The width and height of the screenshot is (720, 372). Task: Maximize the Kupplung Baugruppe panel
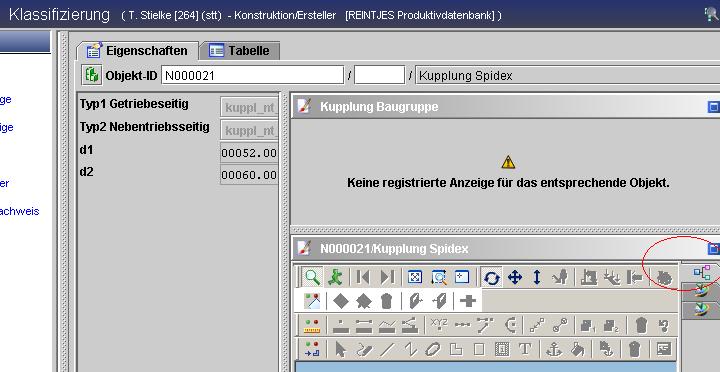(713, 107)
